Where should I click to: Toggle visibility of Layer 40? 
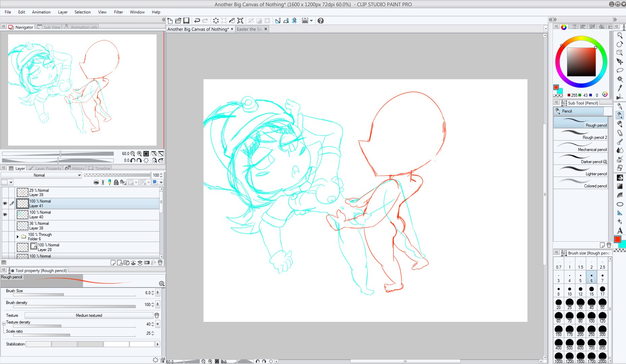pyautogui.click(x=5, y=215)
